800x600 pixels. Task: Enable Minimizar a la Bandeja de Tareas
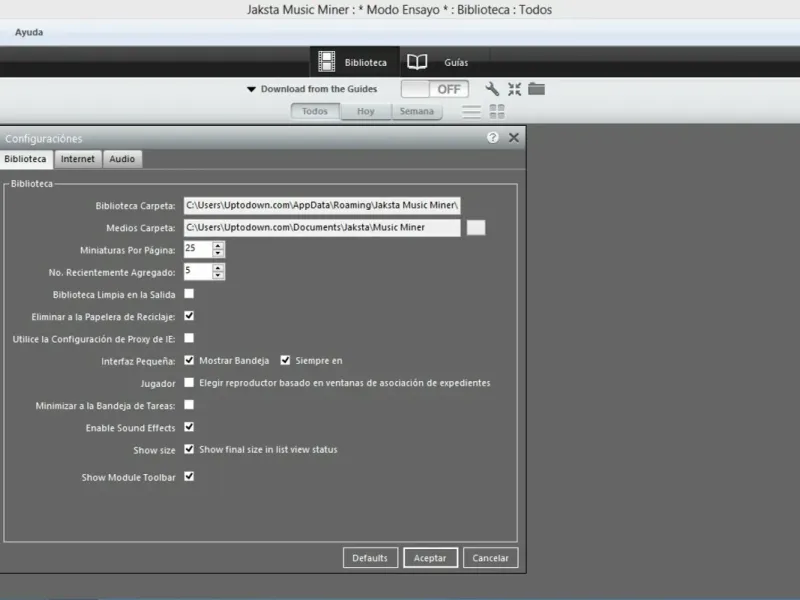(189, 405)
